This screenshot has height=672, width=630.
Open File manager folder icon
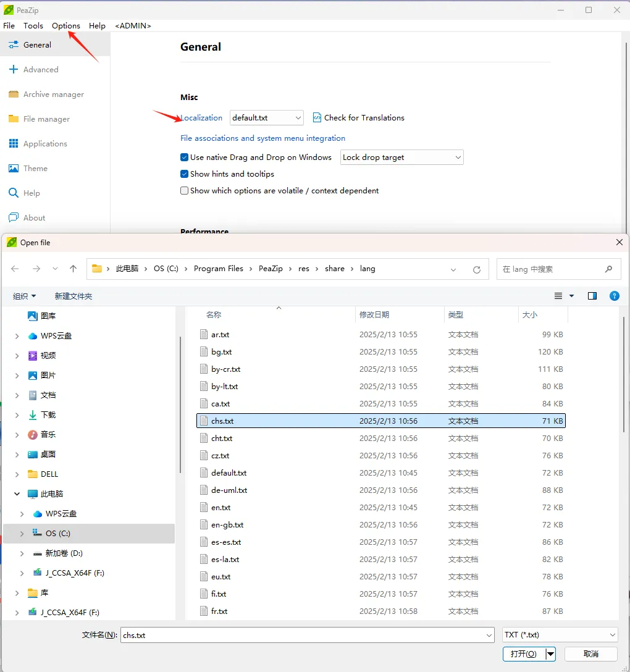click(14, 119)
